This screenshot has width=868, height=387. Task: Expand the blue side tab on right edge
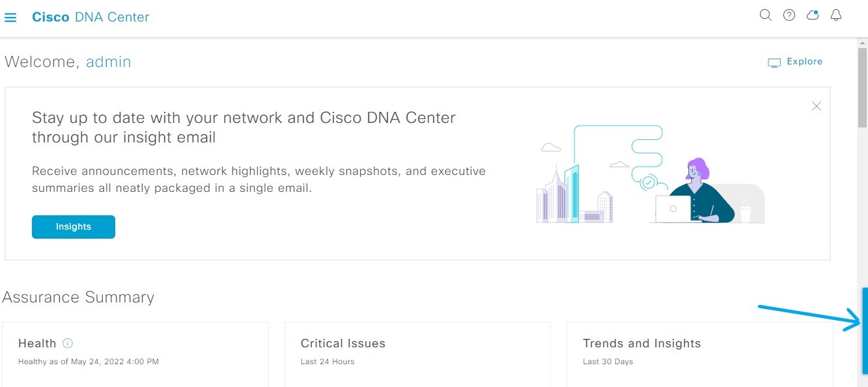tap(865, 330)
